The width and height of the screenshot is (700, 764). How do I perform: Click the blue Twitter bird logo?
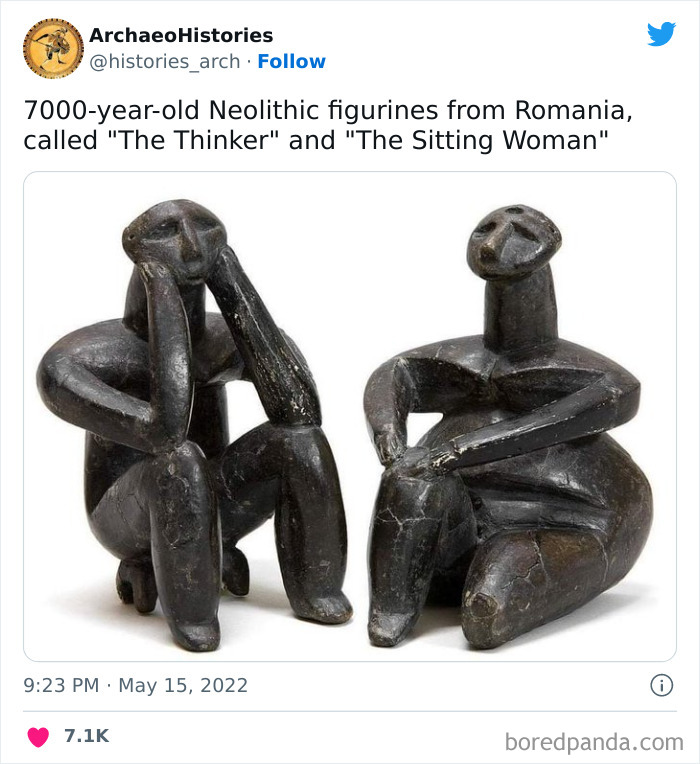tap(661, 34)
